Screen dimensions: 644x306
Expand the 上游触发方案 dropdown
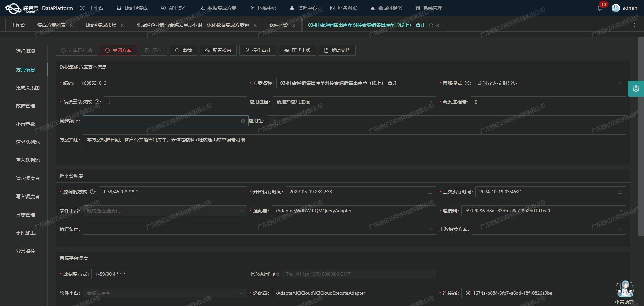coord(549,229)
